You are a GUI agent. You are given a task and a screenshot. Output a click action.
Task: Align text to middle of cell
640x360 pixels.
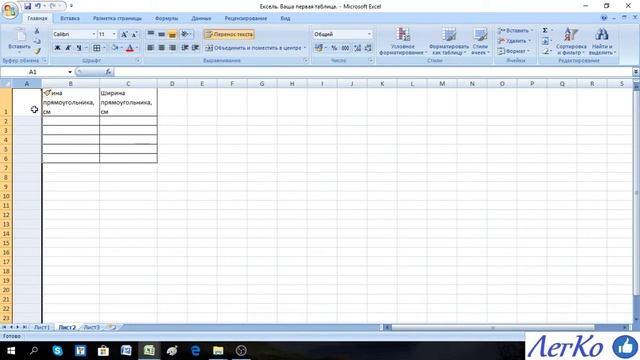pos(161,34)
